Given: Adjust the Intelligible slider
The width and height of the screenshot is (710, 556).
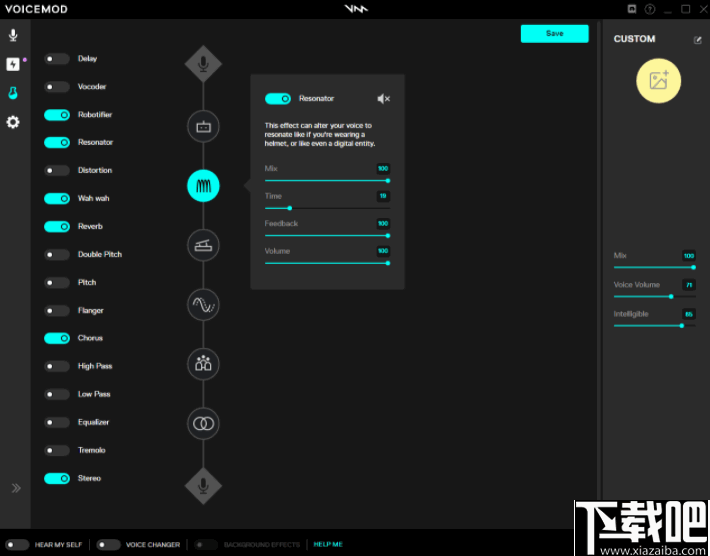Looking at the screenshot, I should point(654,326).
